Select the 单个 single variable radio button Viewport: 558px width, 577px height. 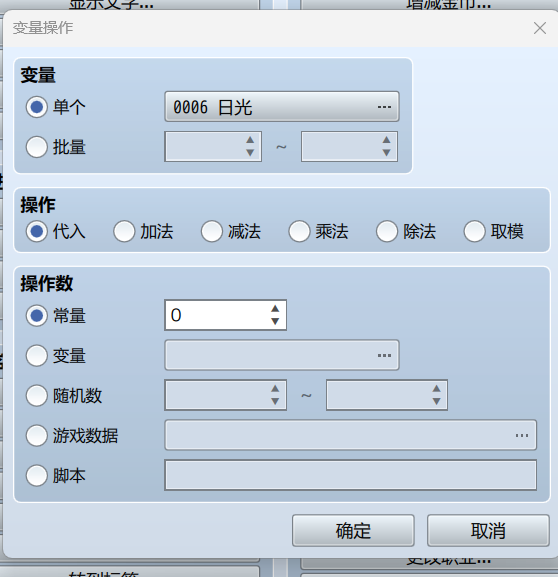click(37, 107)
